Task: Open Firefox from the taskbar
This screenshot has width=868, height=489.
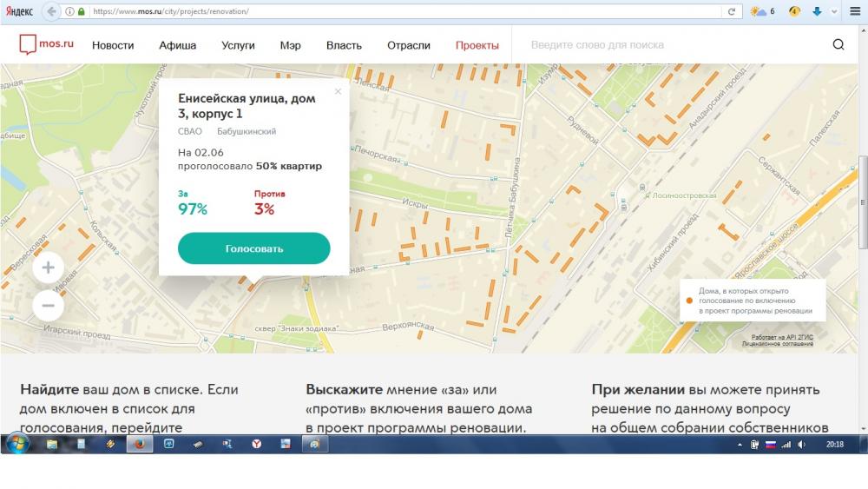Action: point(138,444)
